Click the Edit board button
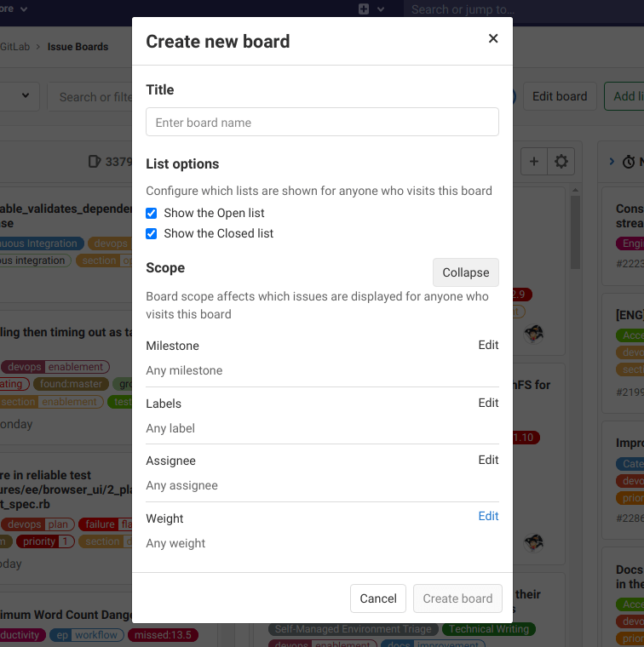Screen dimensions: 644x647 (559, 96)
